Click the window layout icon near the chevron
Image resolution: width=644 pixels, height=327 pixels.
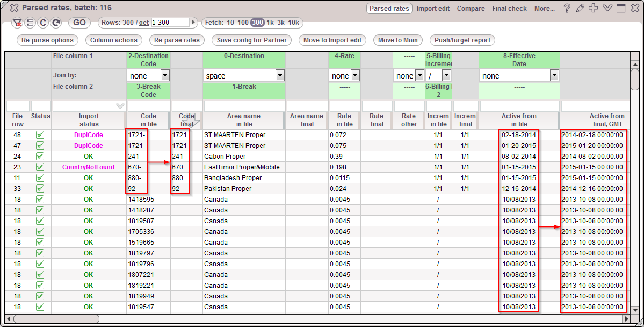click(x=621, y=8)
